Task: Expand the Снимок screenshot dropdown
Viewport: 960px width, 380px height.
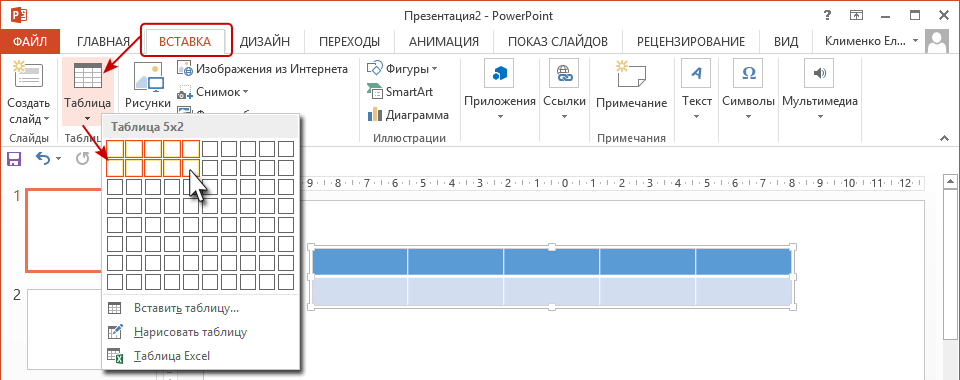Action: point(212,92)
